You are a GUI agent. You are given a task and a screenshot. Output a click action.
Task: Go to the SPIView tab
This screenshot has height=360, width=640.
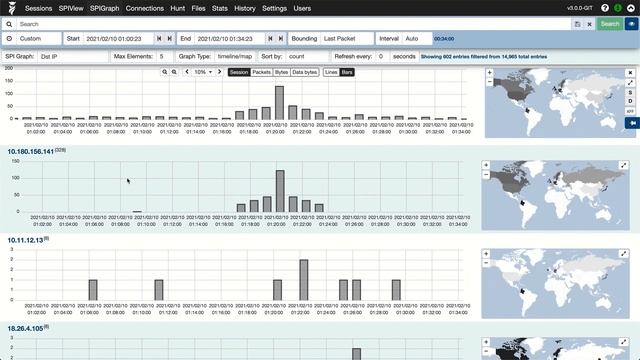click(x=71, y=8)
